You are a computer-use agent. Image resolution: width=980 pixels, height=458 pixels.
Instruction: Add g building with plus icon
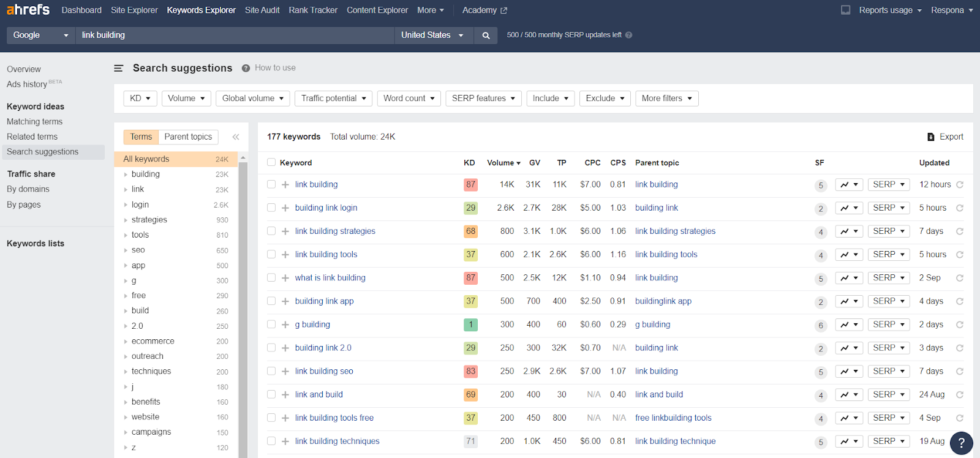click(x=285, y=325)
